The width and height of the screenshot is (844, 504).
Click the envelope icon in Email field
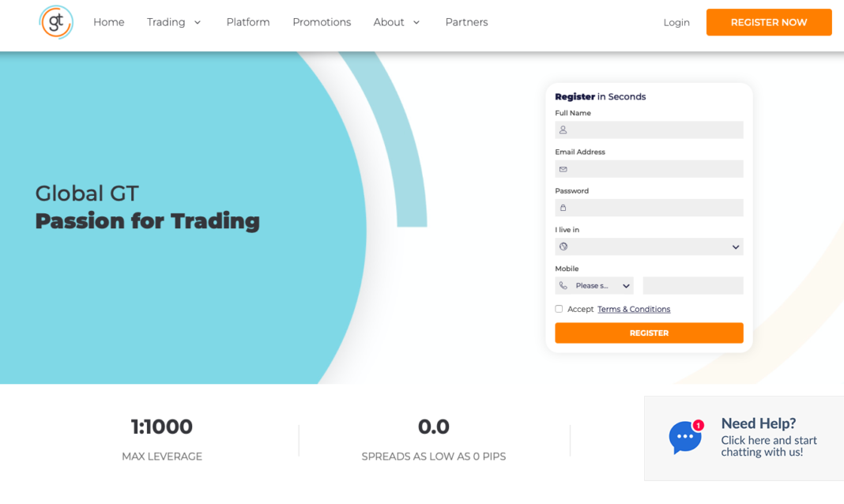pos(563,169)
